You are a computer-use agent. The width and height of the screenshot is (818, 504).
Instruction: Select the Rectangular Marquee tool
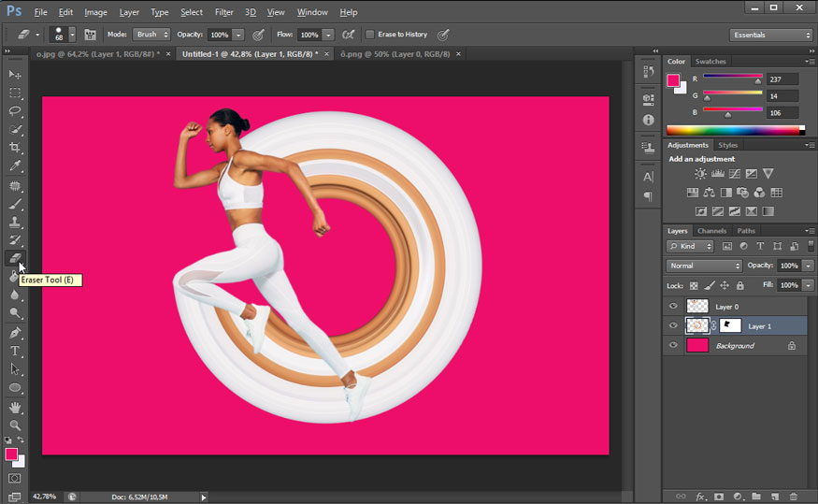coord(15,93)
